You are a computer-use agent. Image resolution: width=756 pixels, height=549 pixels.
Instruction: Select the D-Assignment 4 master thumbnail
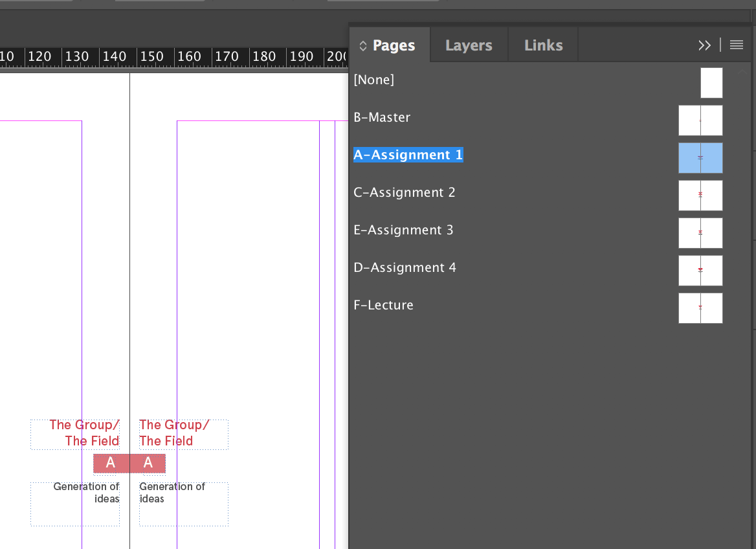coord(700,271)
